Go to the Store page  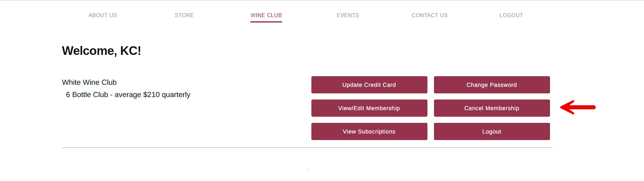[x=184, y=15]
